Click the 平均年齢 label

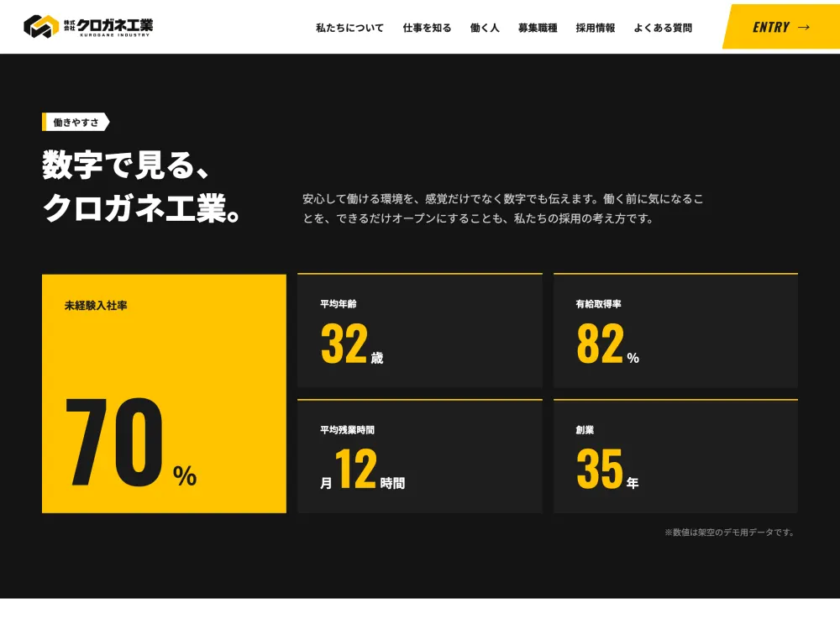click(x=339, y=304)
